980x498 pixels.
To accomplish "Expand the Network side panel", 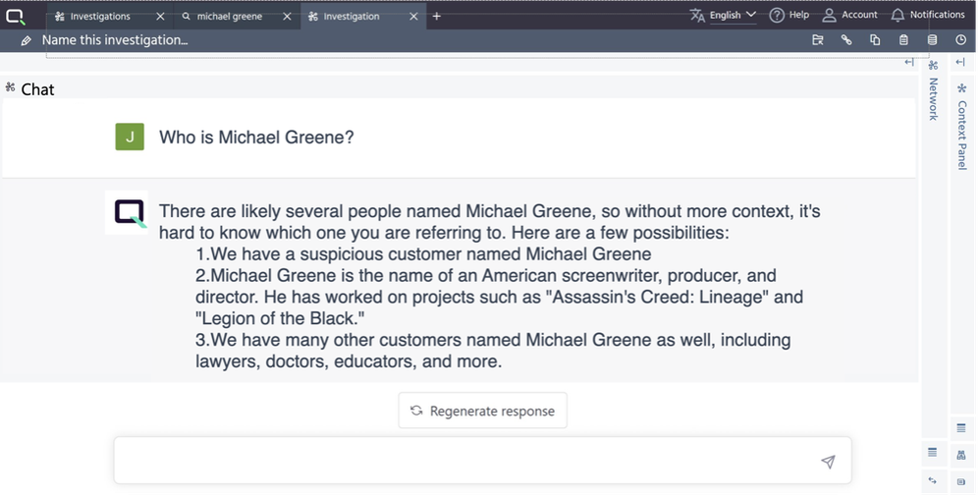I will (933, 98).
